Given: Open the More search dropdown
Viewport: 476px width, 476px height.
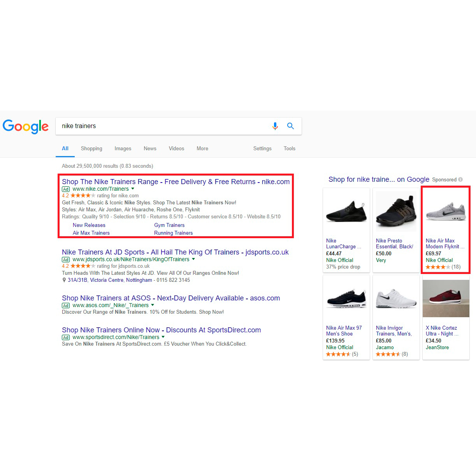Looking at the screenshot, I should (x=202, y=148).
